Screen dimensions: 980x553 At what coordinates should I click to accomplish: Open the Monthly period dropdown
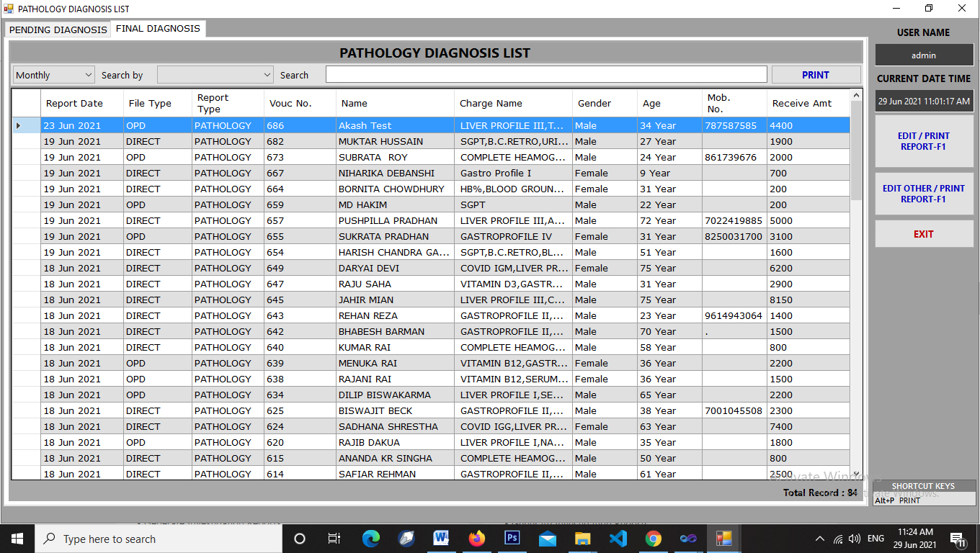[x=54, y=75]
